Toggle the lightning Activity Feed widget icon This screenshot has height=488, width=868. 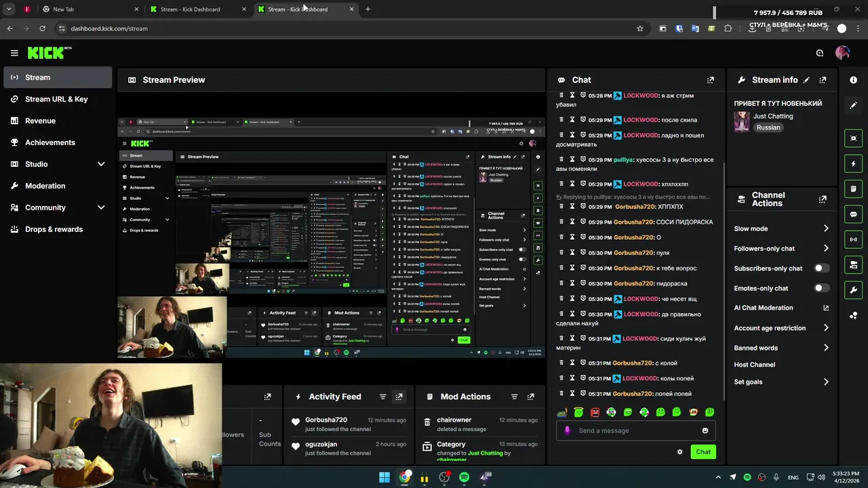[853, 163]
